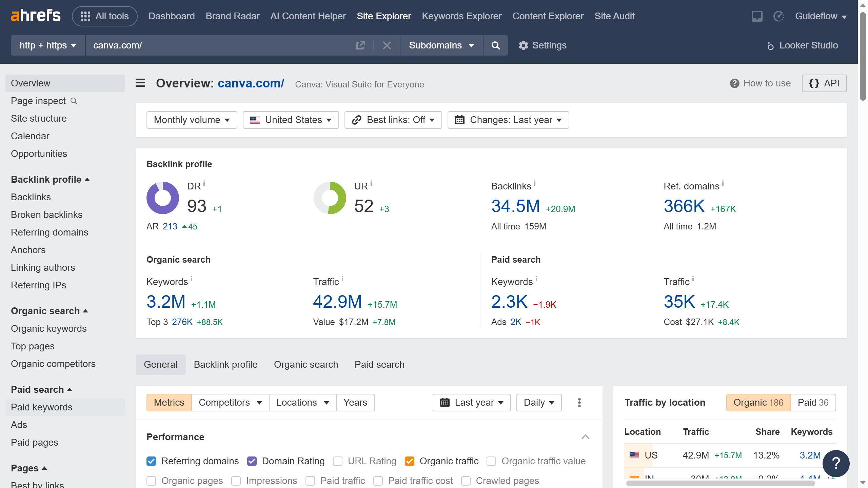Open the Subdomains mode dropdown
868x488 pixels.
[x=440, y=45]
